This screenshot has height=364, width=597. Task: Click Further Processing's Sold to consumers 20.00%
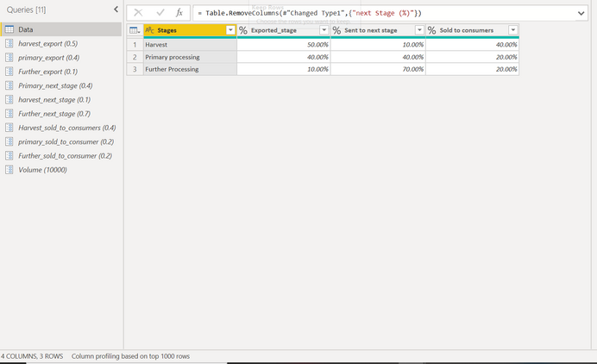[473, 69]
